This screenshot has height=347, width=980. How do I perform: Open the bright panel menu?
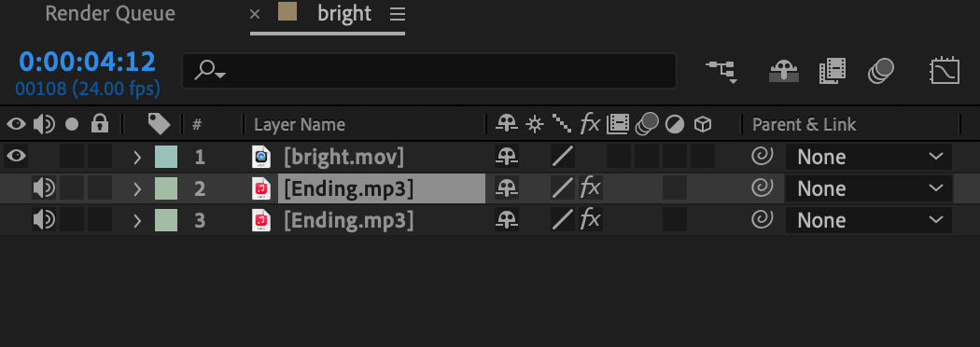point(398,14)
